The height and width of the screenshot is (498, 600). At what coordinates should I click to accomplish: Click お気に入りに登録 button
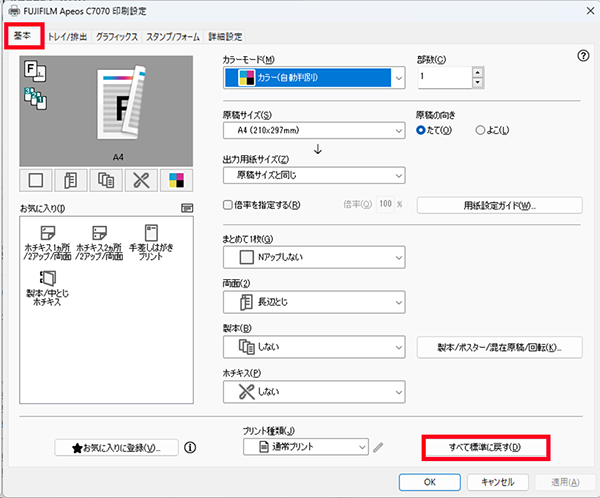(x=116, y=447)
